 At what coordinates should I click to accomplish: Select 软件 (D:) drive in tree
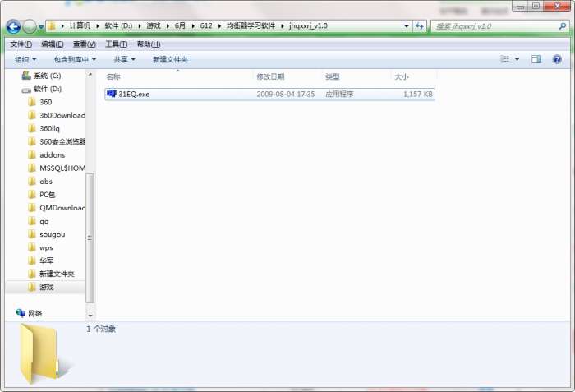[x=41, y=89]
